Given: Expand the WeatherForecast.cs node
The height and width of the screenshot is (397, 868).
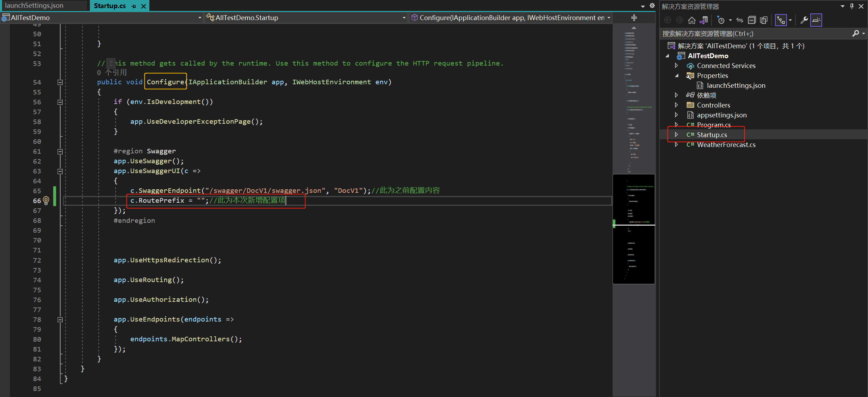Looking at the screenshot, I should coord(676,145).
